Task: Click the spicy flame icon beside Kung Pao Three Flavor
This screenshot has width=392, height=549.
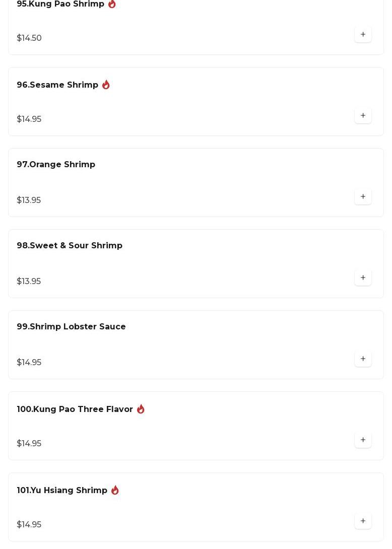Action: click(141, 409)
